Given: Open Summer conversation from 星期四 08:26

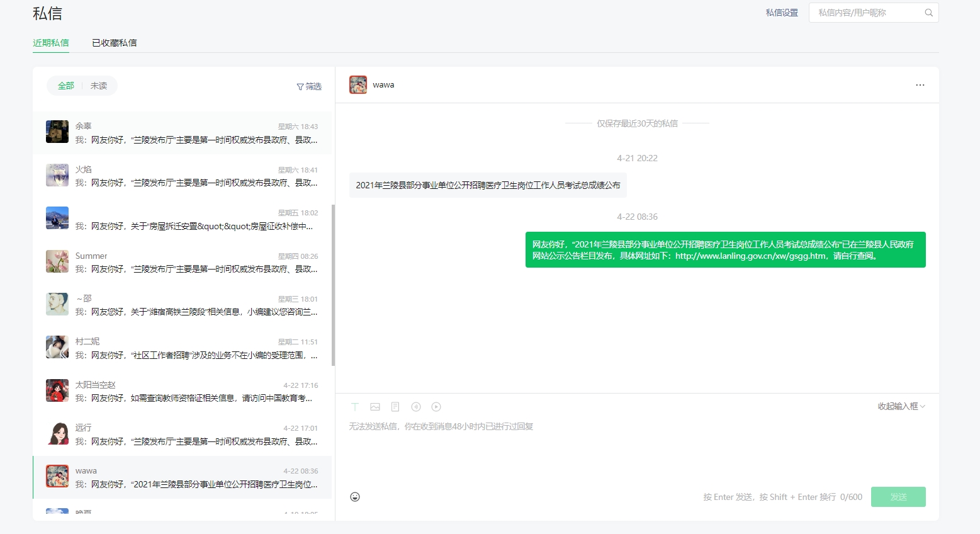Looking at the screenshot, I should click(x=183, y=262).
